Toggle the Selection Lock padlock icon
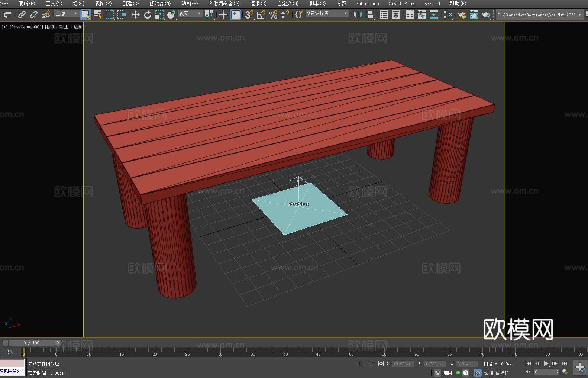Image resolution: width=588 pixels, height=378 pixels. pos(371,364)
